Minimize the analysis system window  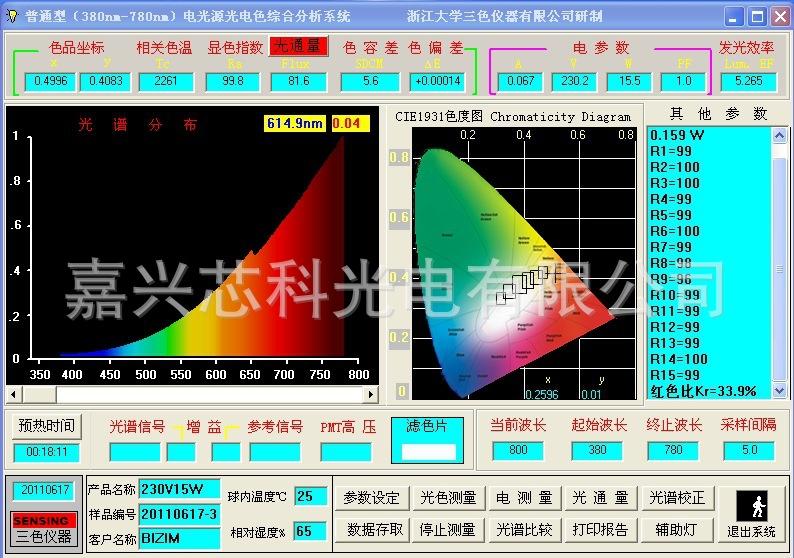point(734,17)
